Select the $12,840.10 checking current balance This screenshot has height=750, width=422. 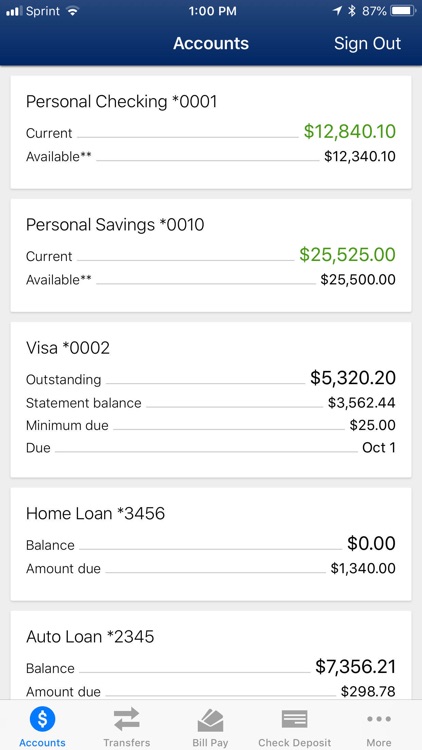[350, 131]
